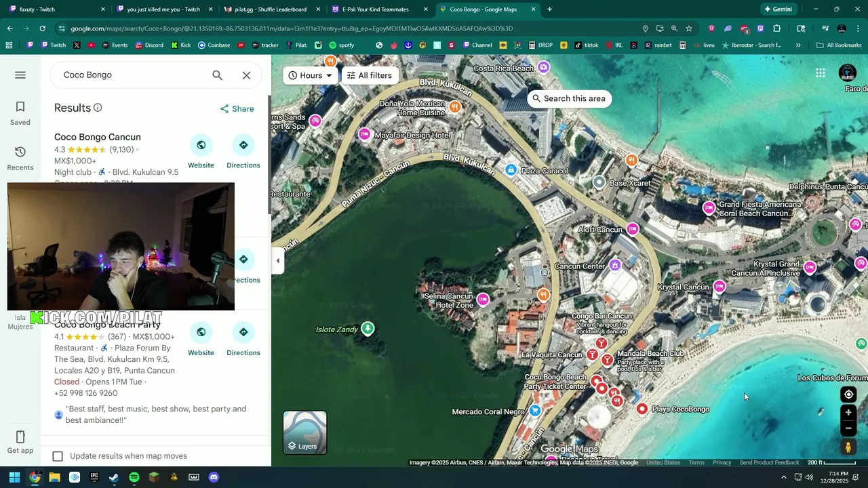This screenshot has width=868, height=488.
Task: Open the Terms link
Action: 696,462
